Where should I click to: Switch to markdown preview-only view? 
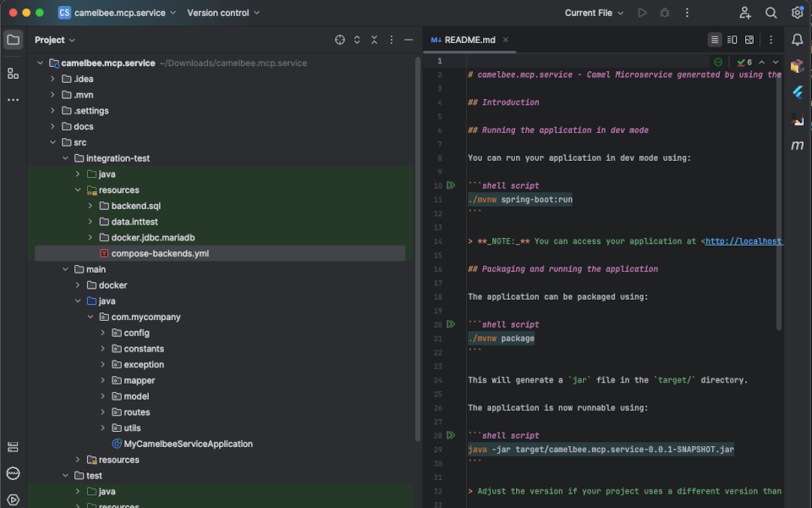[x=749, y=40]
